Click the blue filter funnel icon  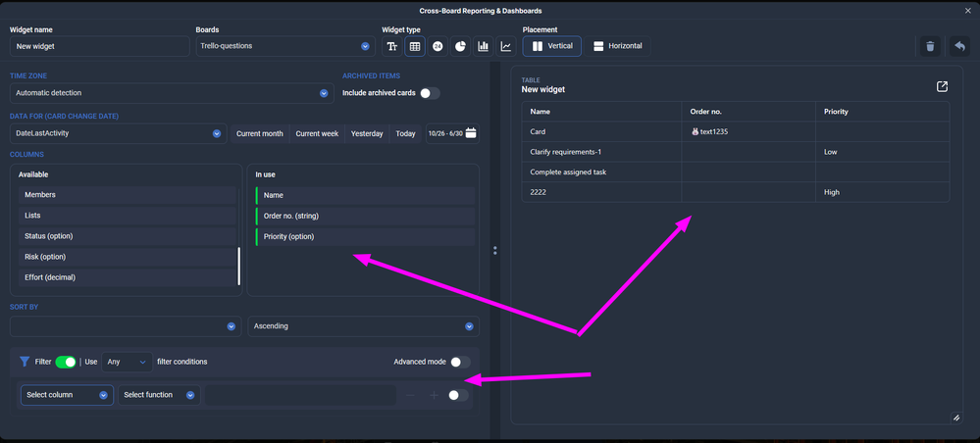25,361
